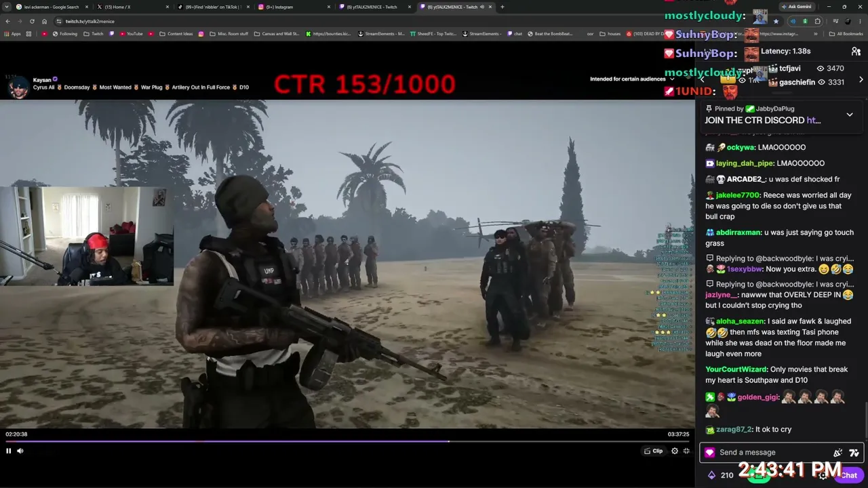Open emote picker in message box
868x488 pixels.
click(x=854, y=452)
